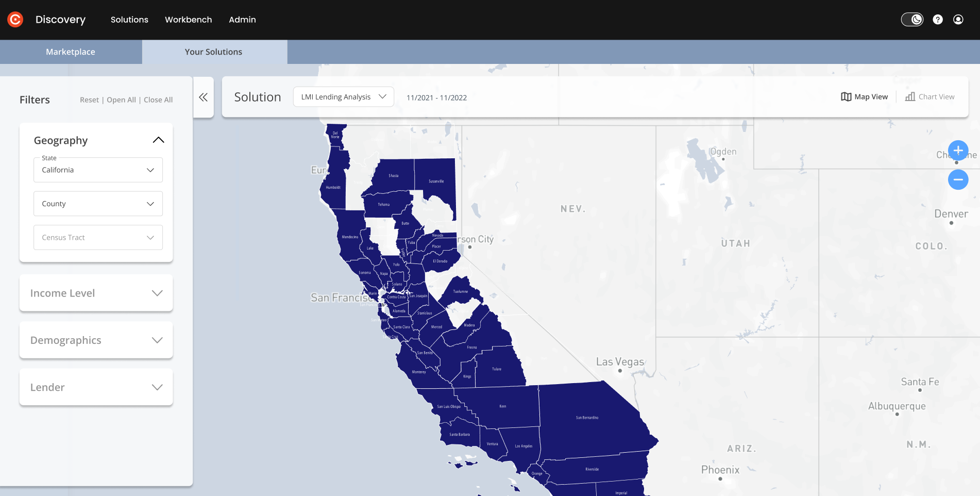The height and width of the screenshot is (496, 980).
Task: Open the Admin menu
Action: click(x=242, y=20)
